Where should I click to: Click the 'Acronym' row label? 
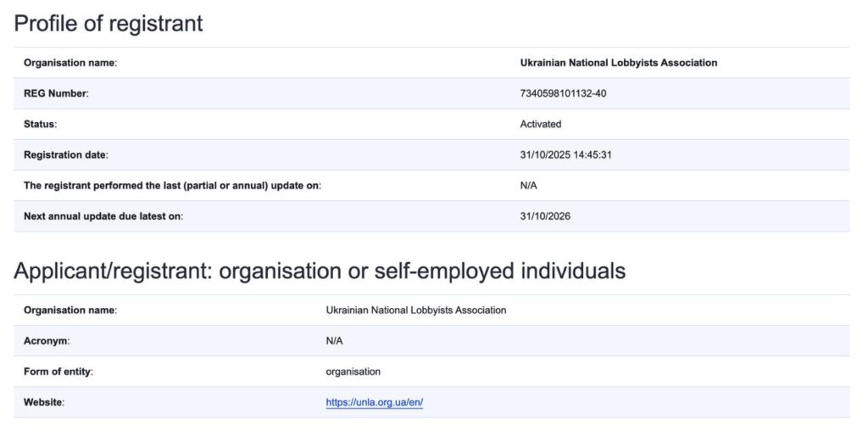tap(47, 341)
